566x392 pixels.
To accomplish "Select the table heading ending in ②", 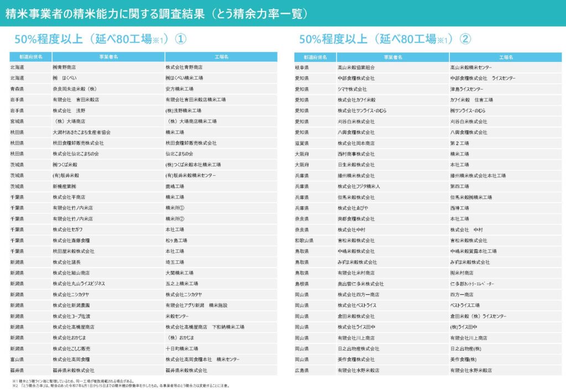I will pyautogui.click(x=385, y=39).
